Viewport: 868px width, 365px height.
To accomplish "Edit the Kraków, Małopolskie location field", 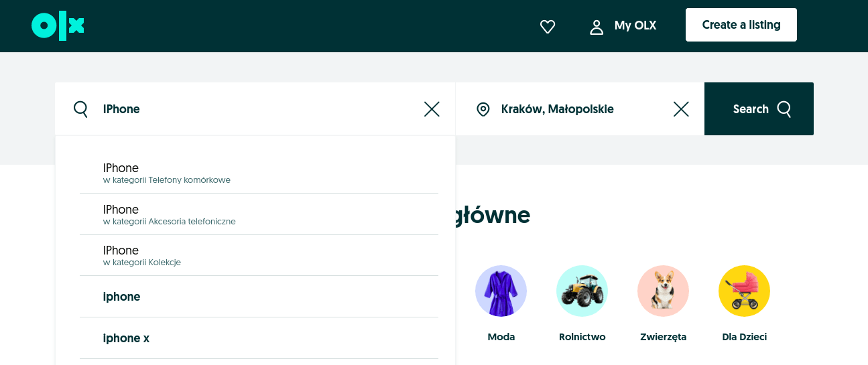I will pyautogui.click(x=576, y=109).
